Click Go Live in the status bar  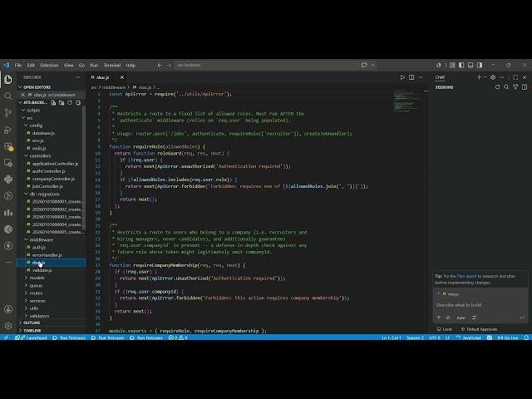[508, 337]
